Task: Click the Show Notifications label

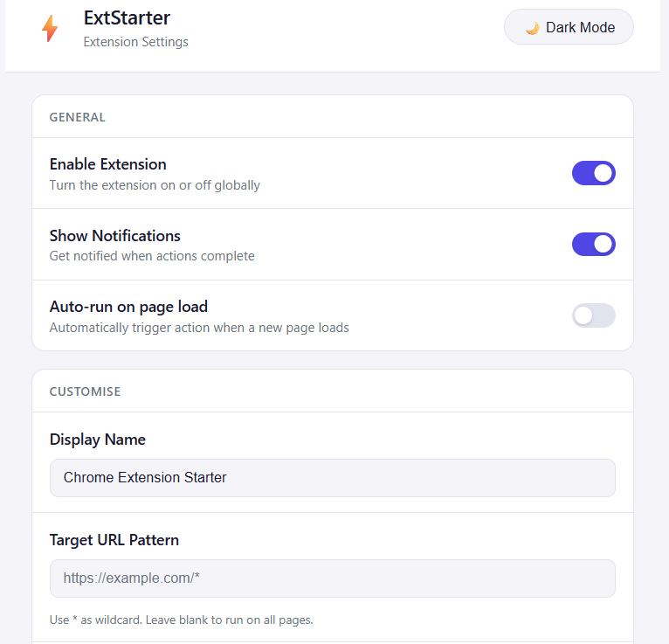Action: (x=114, y=236)
